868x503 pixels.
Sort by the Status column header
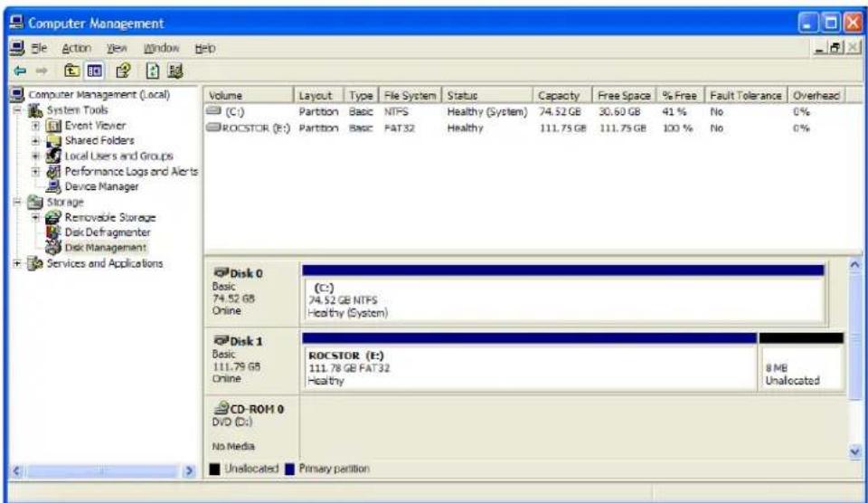pos(487,95)
